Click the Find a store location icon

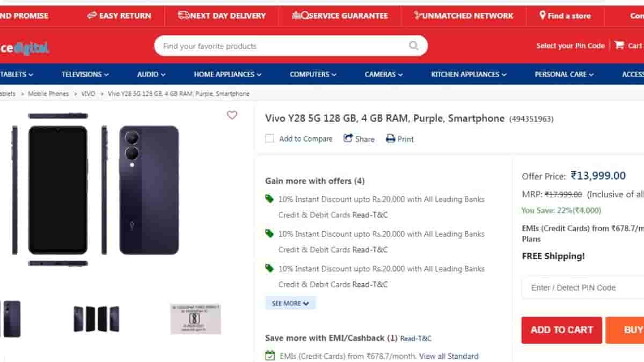[543, 16]
